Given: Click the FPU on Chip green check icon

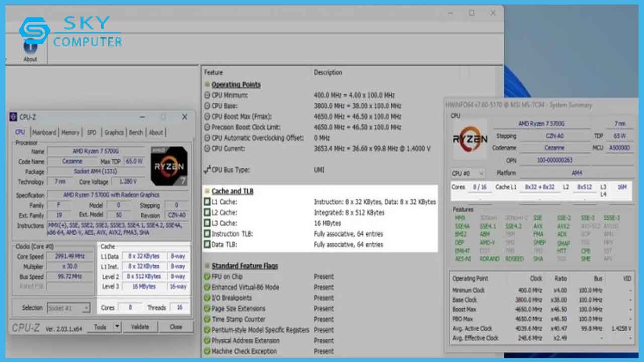Looking at the screenshot, I should (207, 277).
